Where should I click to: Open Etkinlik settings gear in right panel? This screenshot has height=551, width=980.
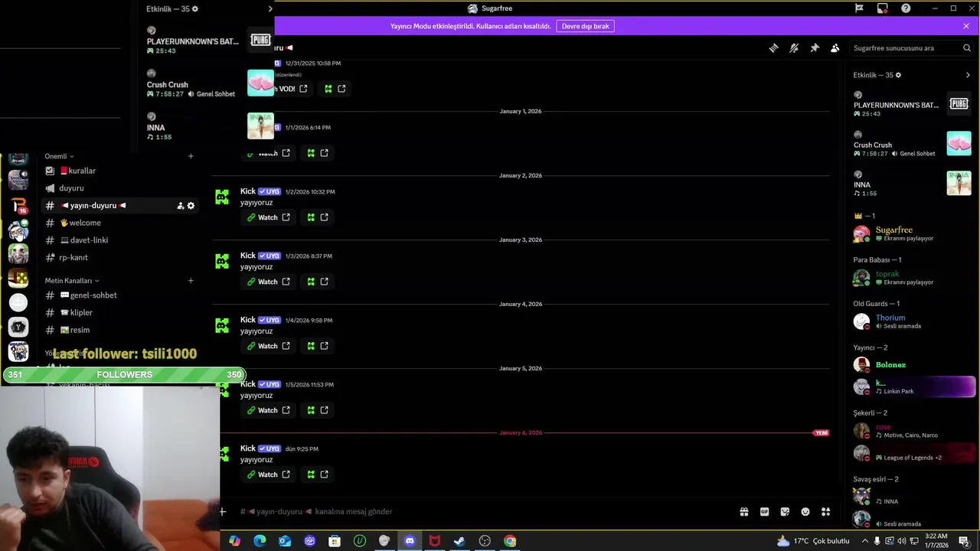tap(898, 75)
